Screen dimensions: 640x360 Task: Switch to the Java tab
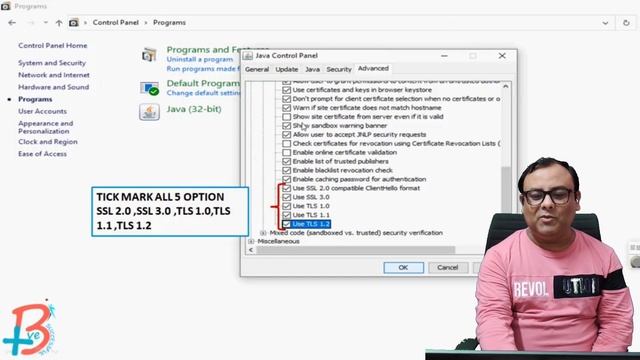pos(312,69)
